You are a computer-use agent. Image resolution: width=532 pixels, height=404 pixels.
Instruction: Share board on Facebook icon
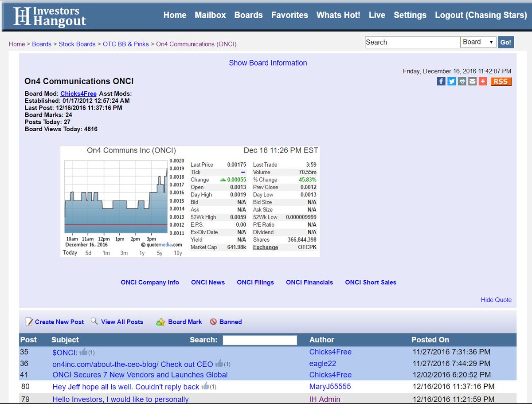tap(441, 81)
